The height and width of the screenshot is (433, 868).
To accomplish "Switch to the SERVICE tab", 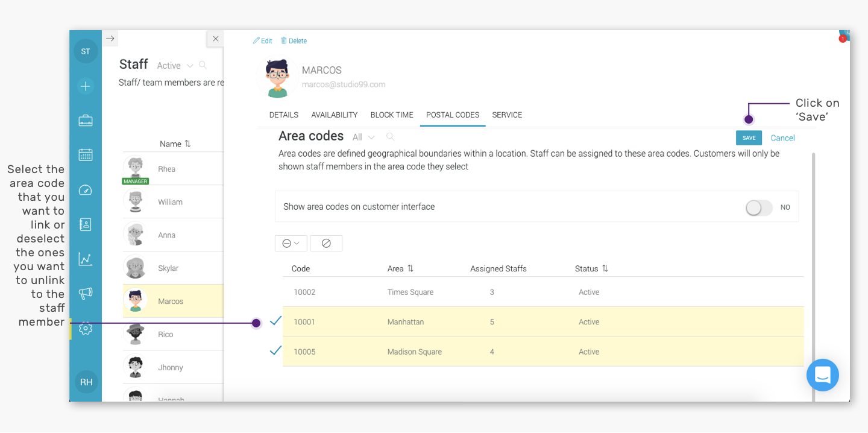I will coord(507,115).
